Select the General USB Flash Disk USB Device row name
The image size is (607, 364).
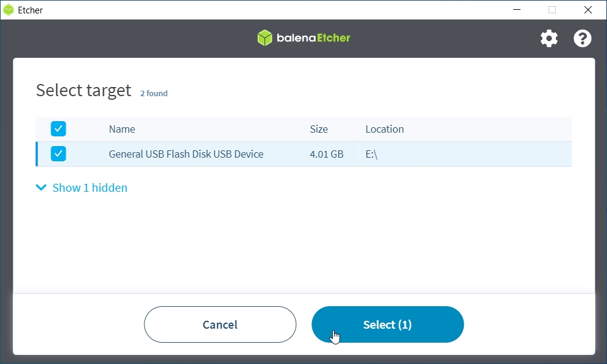(186, 154)
